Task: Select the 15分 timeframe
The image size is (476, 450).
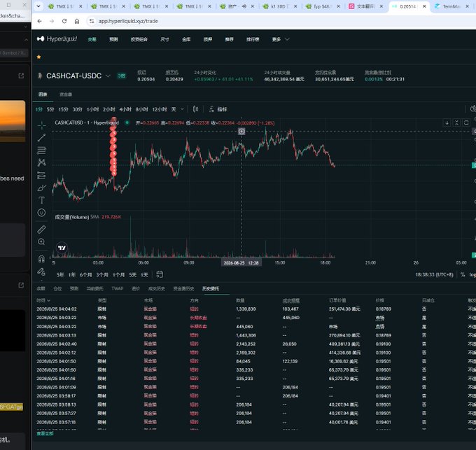Action: click(64, 109)
